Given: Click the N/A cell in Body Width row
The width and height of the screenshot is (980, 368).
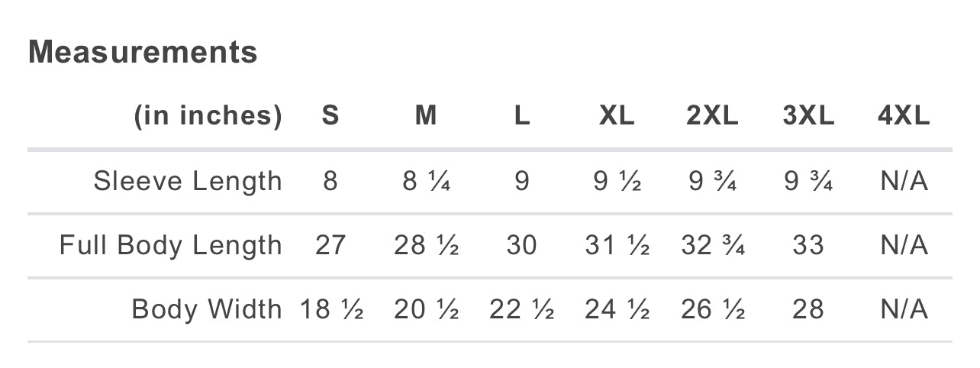Looking at the screenshot, I should coord(904,310).
